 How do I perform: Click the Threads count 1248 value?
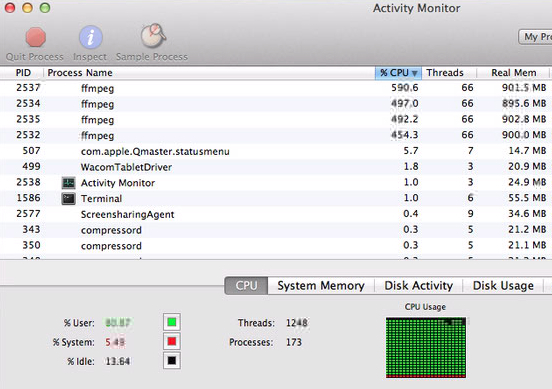point(297,323)
